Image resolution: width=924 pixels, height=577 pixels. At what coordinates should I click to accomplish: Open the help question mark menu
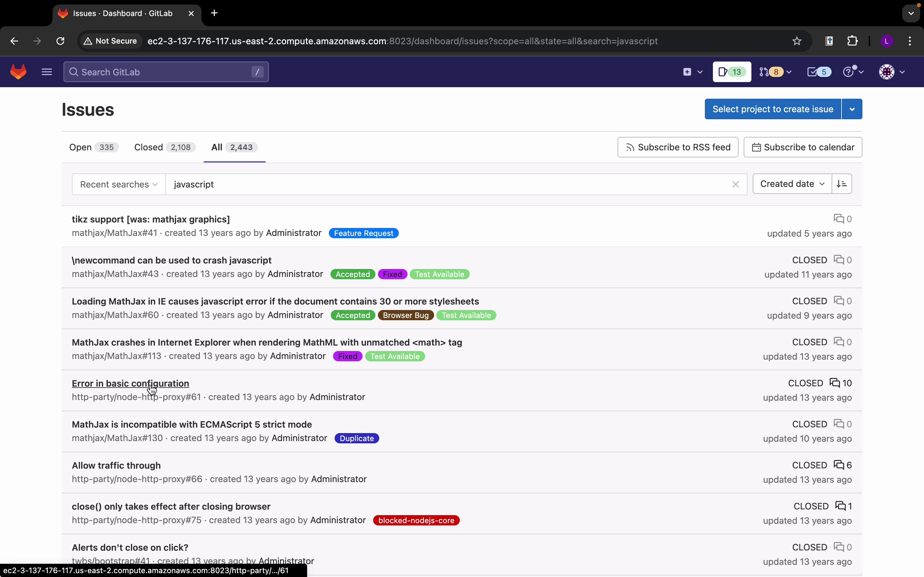(852, 72)
